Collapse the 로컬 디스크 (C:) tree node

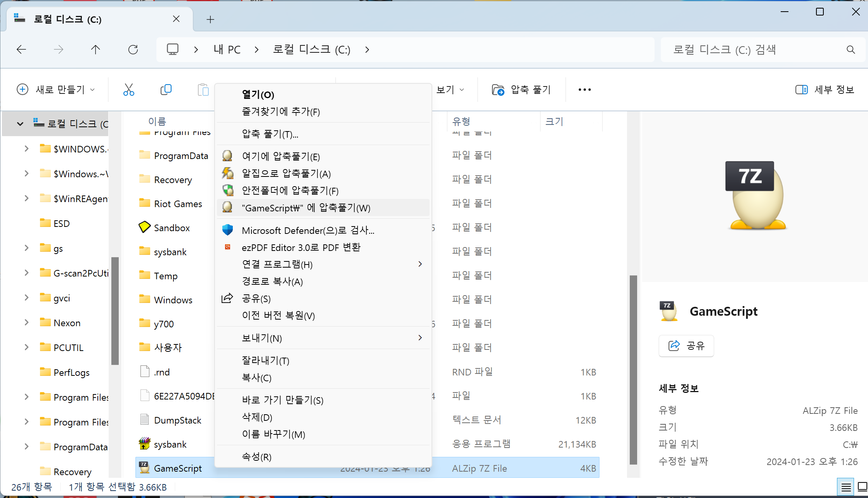coord(20,124)
